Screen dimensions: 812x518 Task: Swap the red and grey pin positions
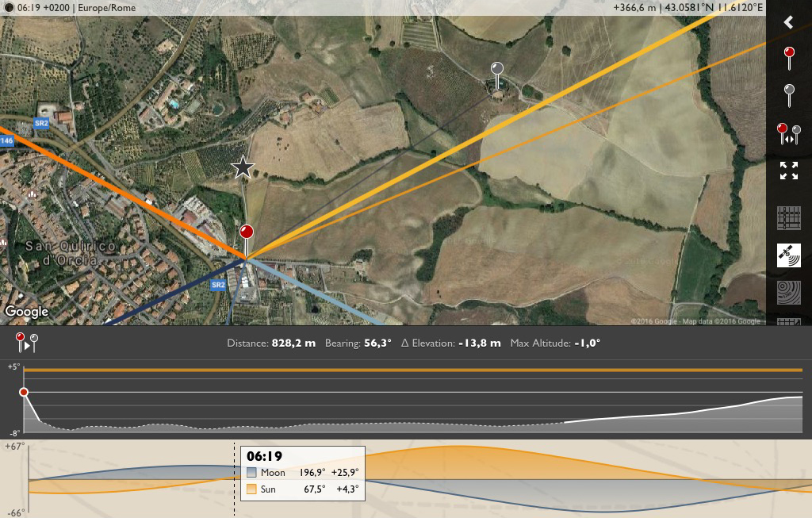pyautogui.click(x=789, y=134)
